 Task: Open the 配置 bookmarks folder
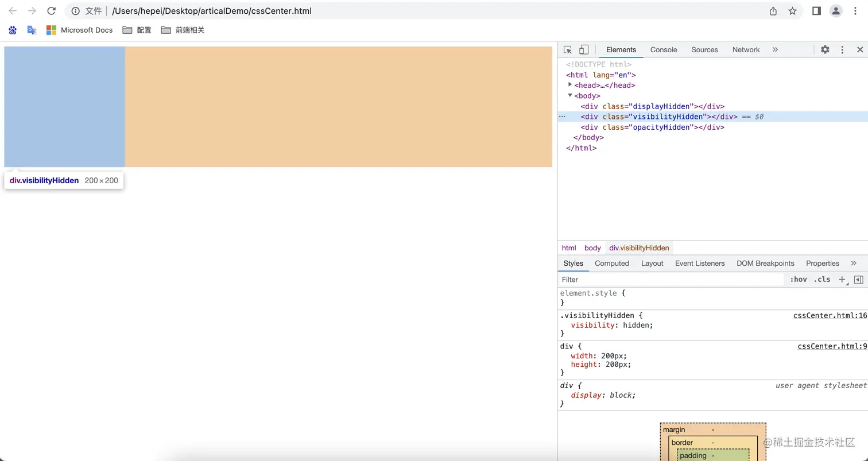click(137, 30)
